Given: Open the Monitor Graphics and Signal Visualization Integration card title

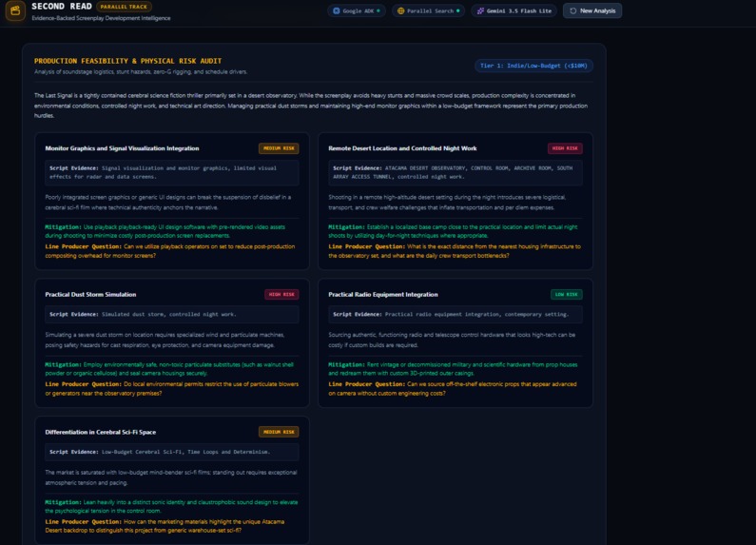Looking at the screenshot, I should [122, 148].
